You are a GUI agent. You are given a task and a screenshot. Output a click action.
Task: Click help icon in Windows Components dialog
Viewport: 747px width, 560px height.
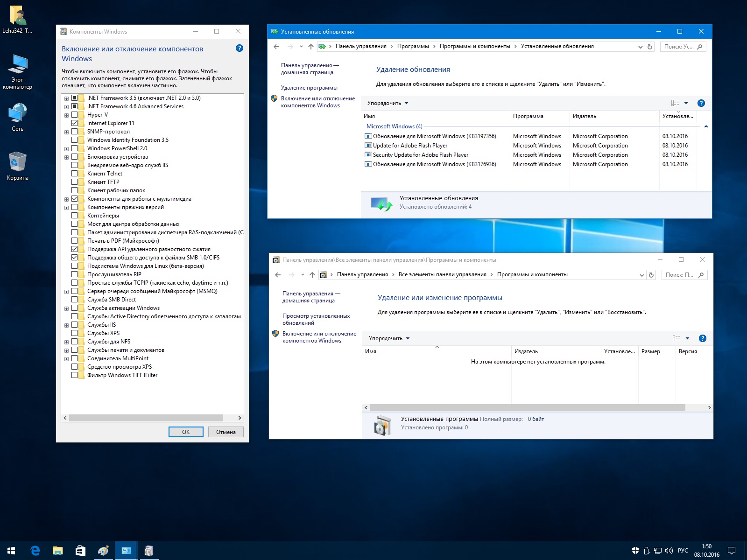(240, 48)
